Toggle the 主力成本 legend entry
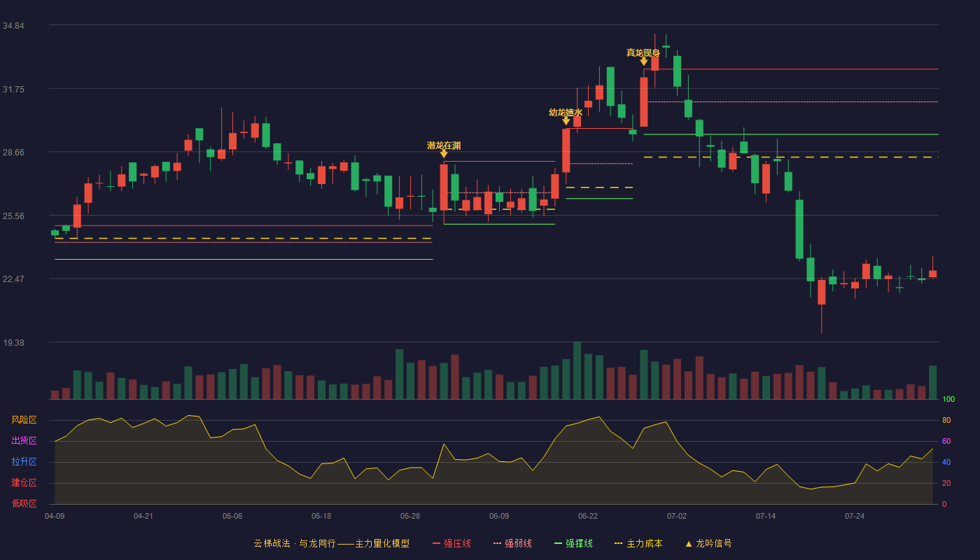The height and width of the screenshot is (560, 980). [x=638, y=543]
